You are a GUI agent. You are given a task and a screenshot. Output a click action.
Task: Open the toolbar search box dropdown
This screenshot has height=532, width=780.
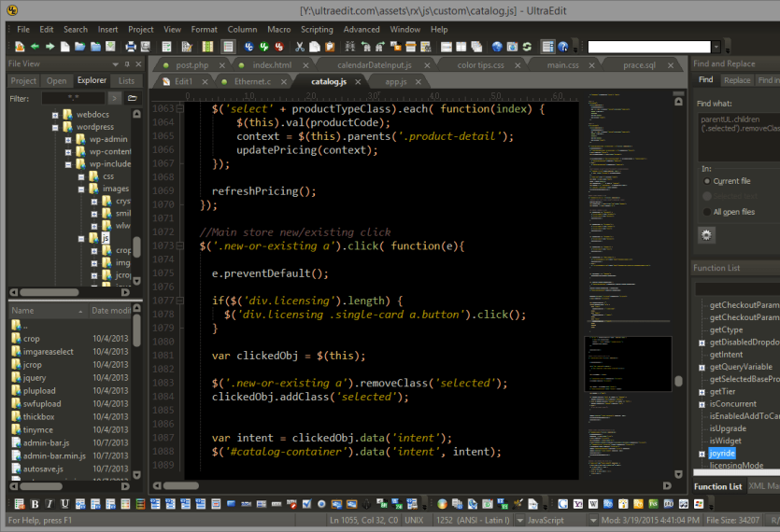pyautogui.click(x=716, y=47)
